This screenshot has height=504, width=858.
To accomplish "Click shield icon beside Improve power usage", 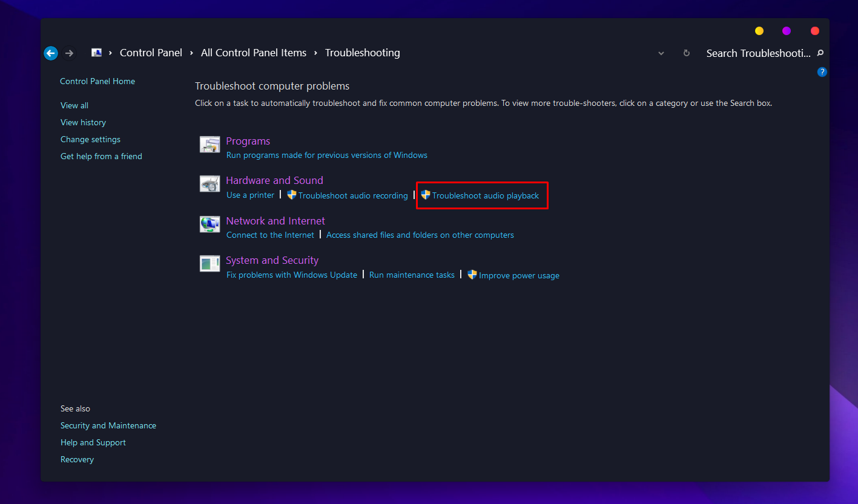I will point(472,275).
